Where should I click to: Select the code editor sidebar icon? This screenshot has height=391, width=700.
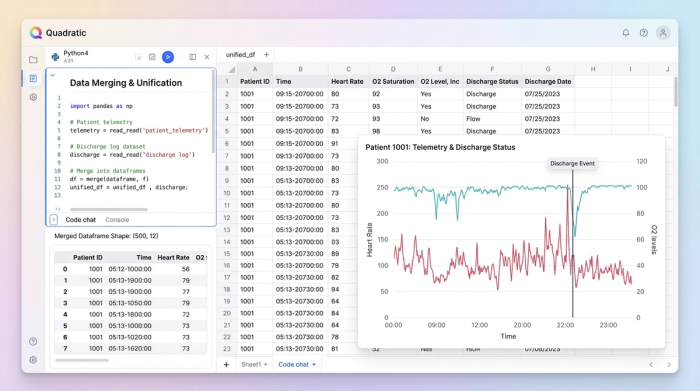point(33,79)
